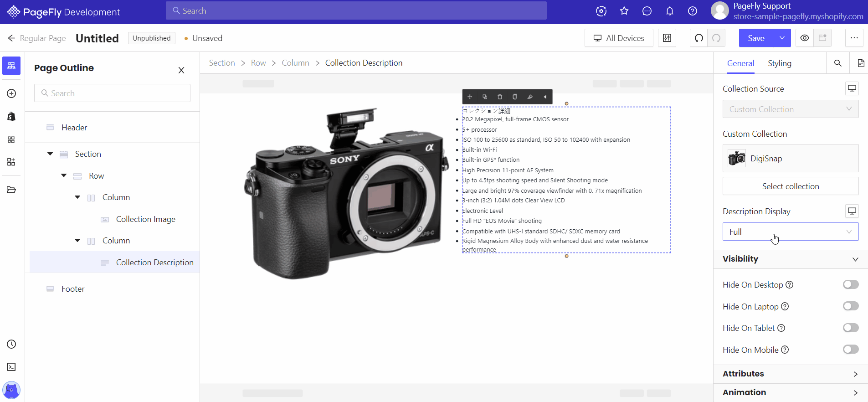The image size is (868, 402).
Task: Select Row in breadcrumb
Action: pos(258,63)
